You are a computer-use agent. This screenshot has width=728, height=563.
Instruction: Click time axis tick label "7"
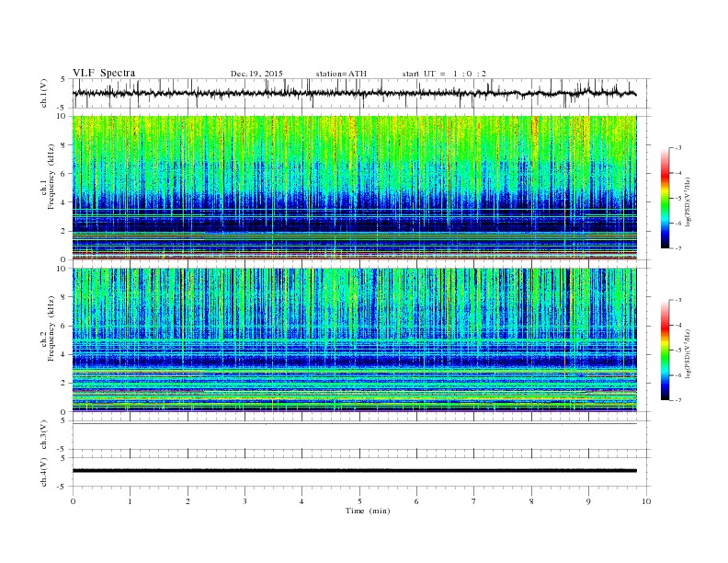[x=474, y=501]
